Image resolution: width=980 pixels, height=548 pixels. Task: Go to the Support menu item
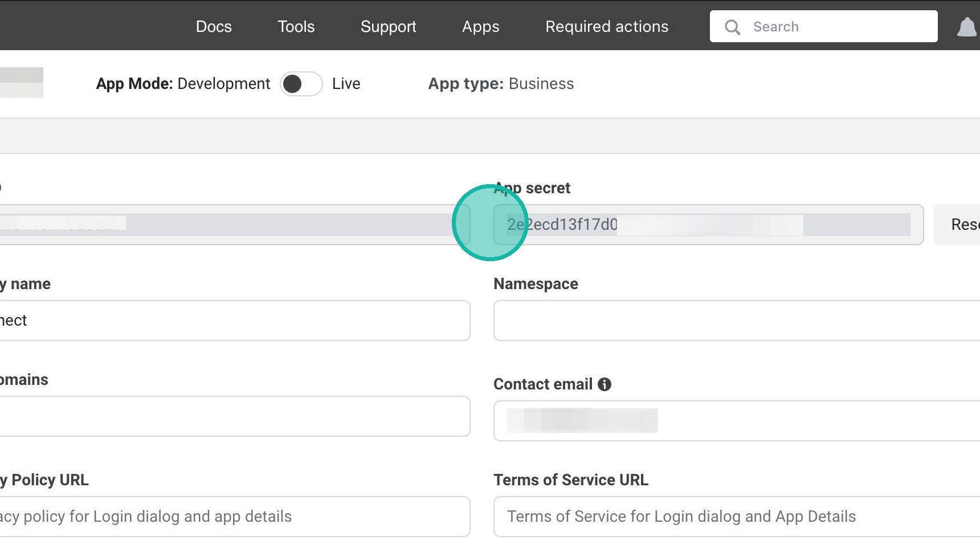[388, 26]
